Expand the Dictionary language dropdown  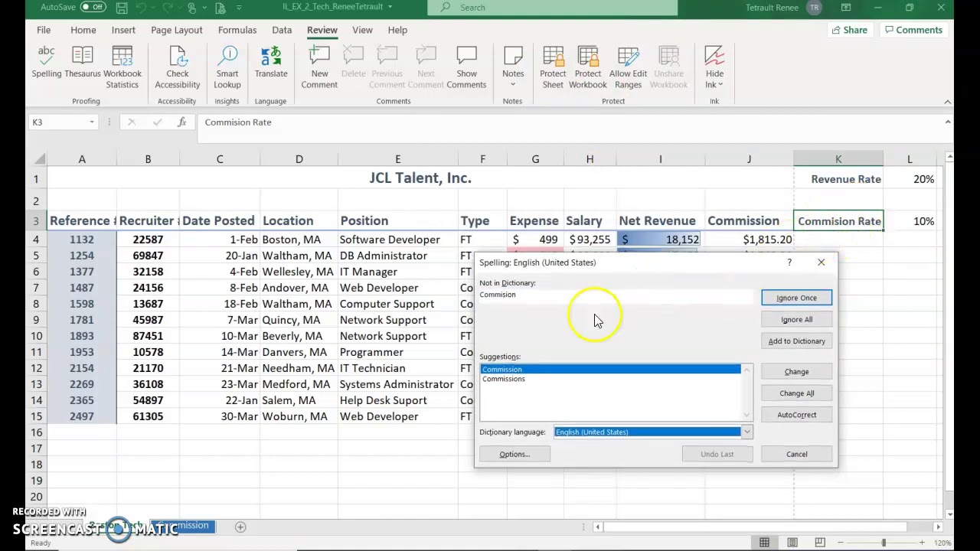coord(746,432)
